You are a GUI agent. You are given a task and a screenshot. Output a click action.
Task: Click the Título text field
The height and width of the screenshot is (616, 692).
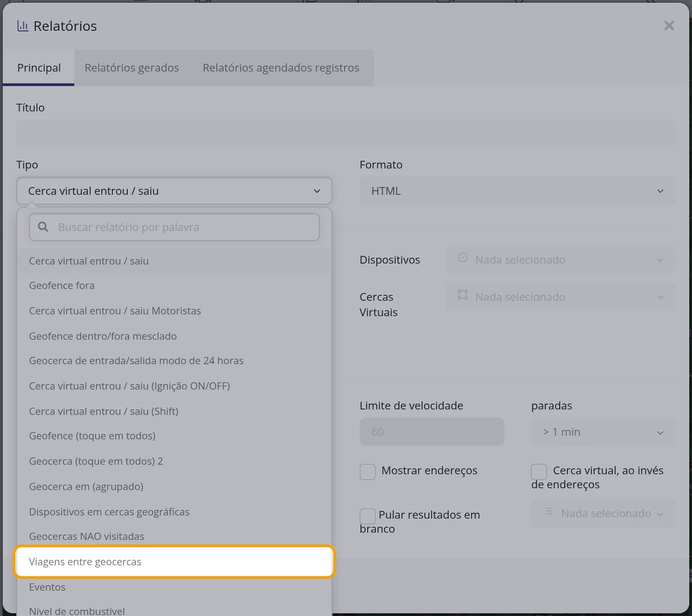click(x=346, y=133)
